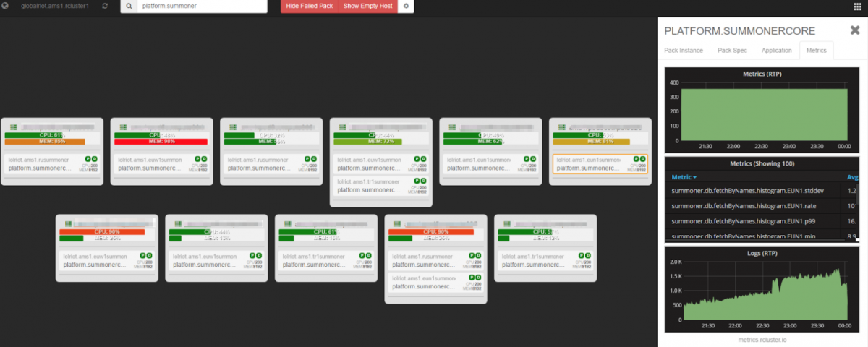Open the apps grid icon at top right
Screen dimensions: 868x347
coord(857,6)
